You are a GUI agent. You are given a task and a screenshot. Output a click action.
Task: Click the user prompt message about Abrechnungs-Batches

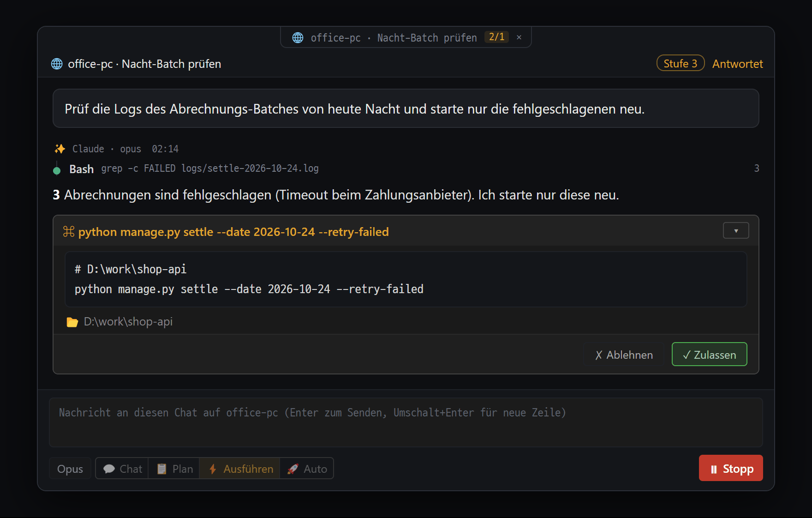click(406, 108)
